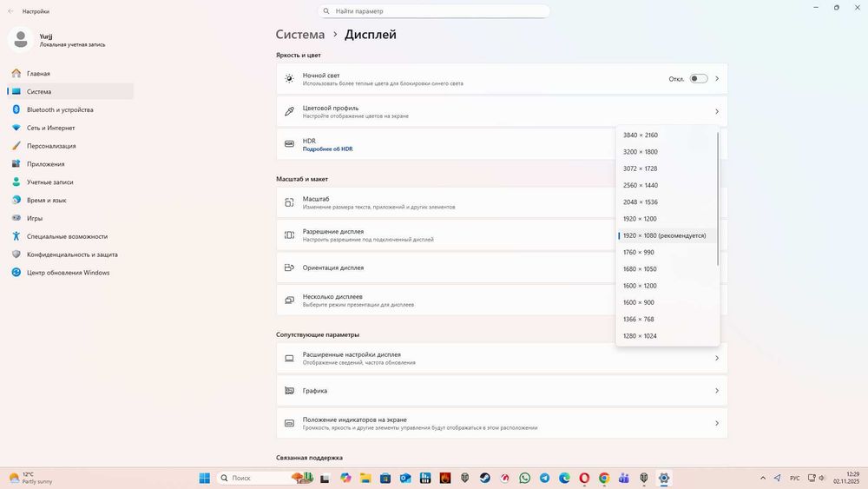
Task: Click the Найти параметр search field
Action: pyautogui.click(x=434, y=11)
